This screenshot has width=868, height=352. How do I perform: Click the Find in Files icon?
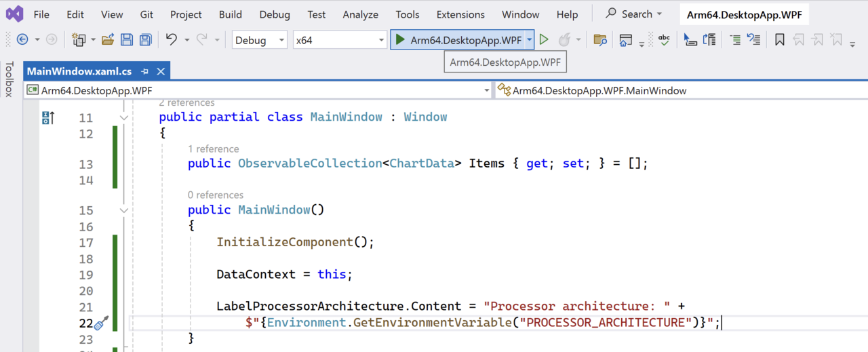(x=599, y=40)
